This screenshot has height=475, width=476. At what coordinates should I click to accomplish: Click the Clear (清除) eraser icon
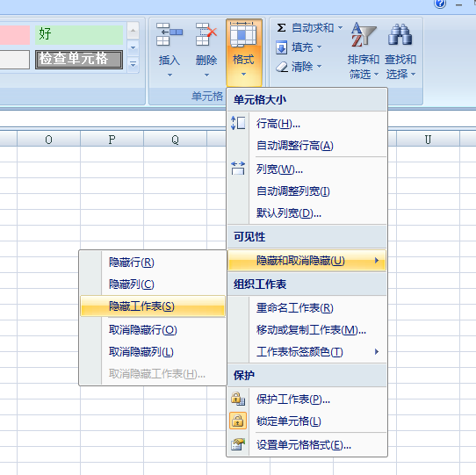(x=282, y=67)
